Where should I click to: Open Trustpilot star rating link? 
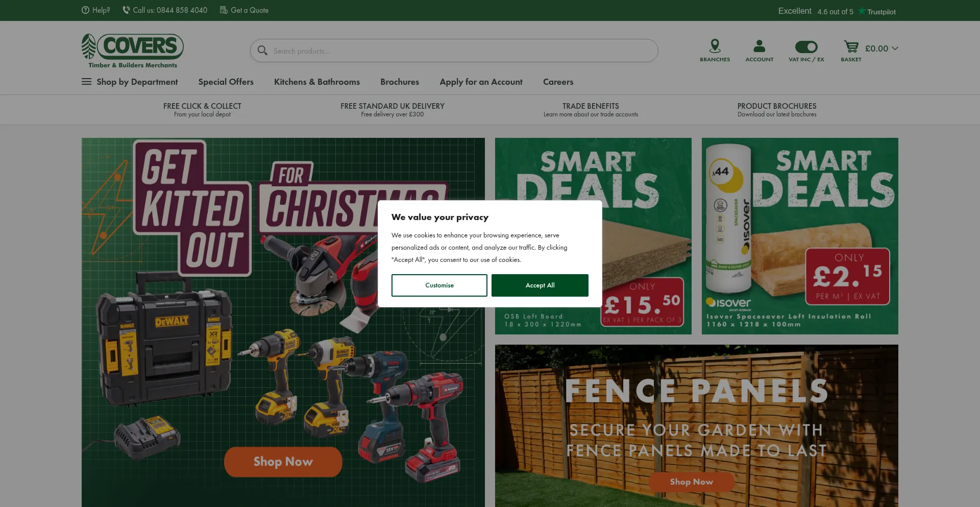tap(877, 11)
